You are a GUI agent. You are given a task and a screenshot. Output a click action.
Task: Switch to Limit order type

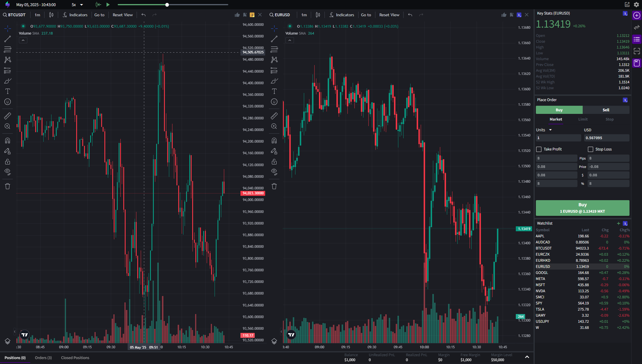pyautogui.click(x=583, y=119)
